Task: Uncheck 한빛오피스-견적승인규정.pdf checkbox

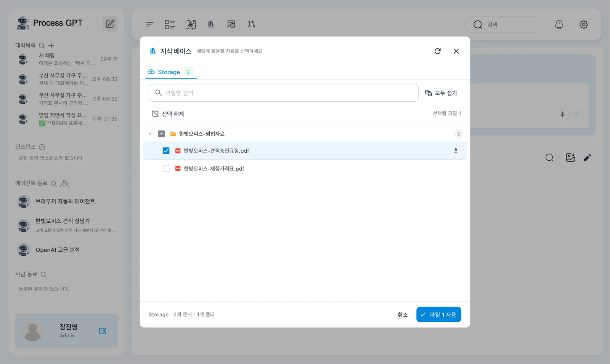Action: click(x=166, y=151)
